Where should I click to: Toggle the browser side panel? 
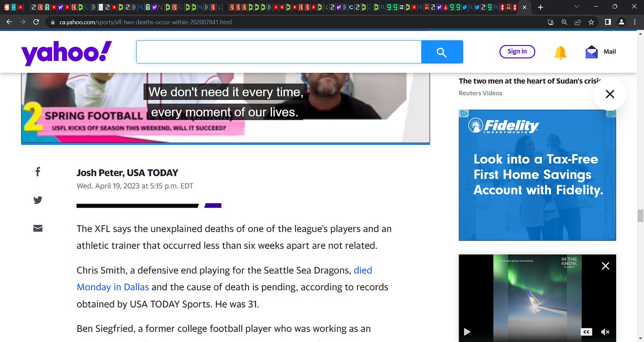click(608, 22)
